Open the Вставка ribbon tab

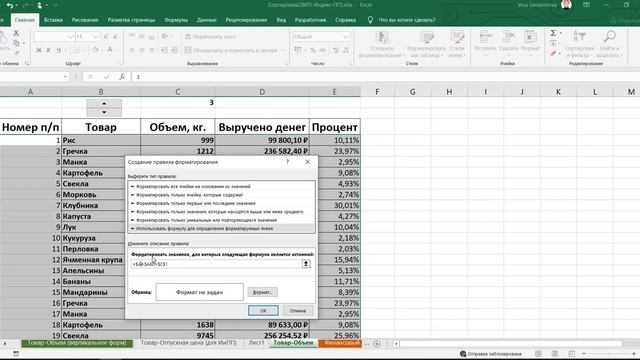53,20
